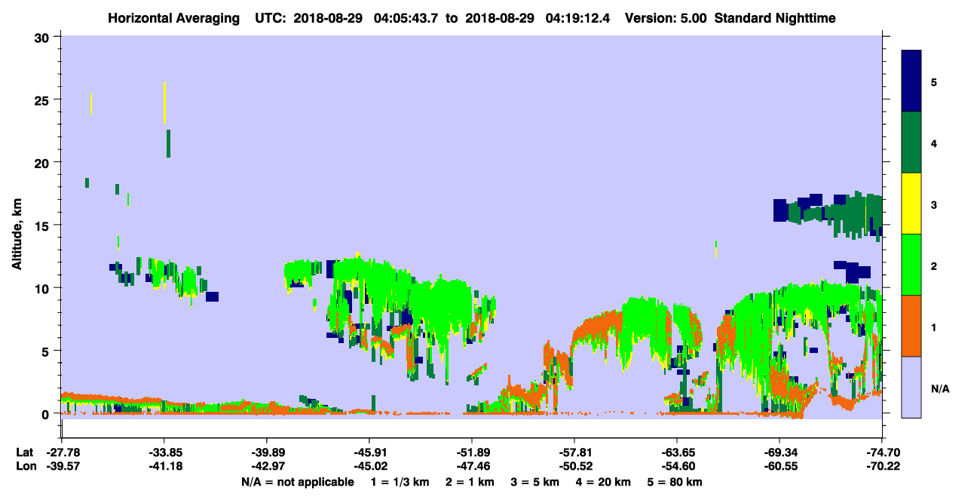Click the lavender N/A color bar segment
980x503 pixels.
coord(911,387)
